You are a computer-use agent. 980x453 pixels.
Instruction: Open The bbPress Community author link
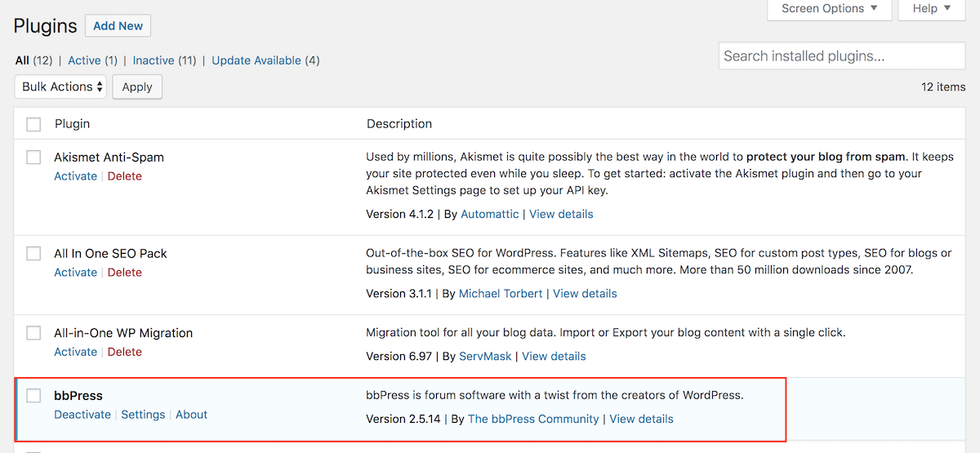[533, 419]
